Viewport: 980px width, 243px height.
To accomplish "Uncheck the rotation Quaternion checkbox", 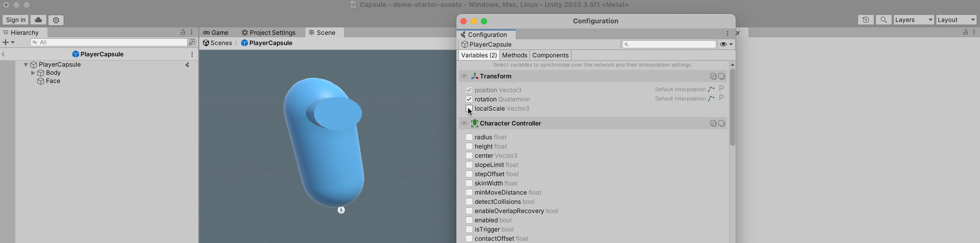I will click(469, 99).
